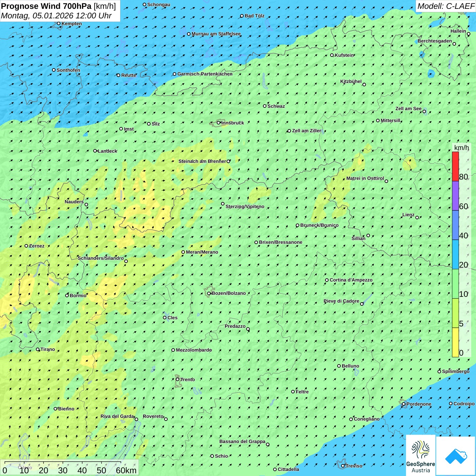
Task: Click the purple 60 km/h legend band
Action: (x=455, y=196)
